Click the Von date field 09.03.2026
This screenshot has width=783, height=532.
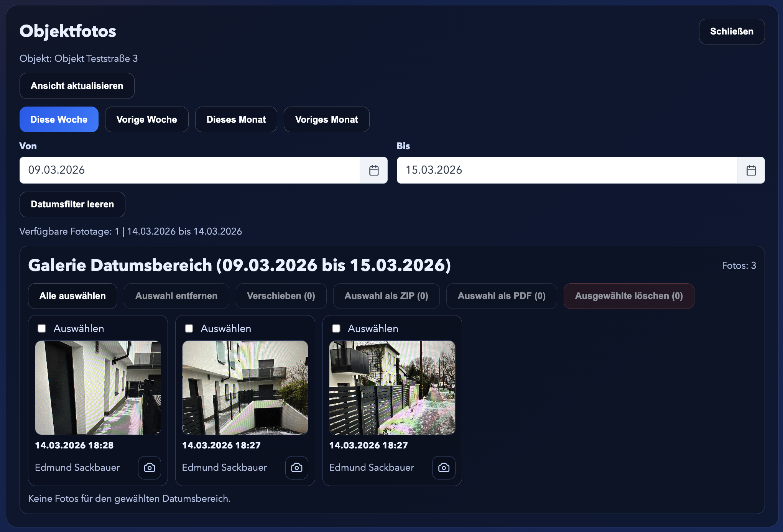[x=190, y=170]
